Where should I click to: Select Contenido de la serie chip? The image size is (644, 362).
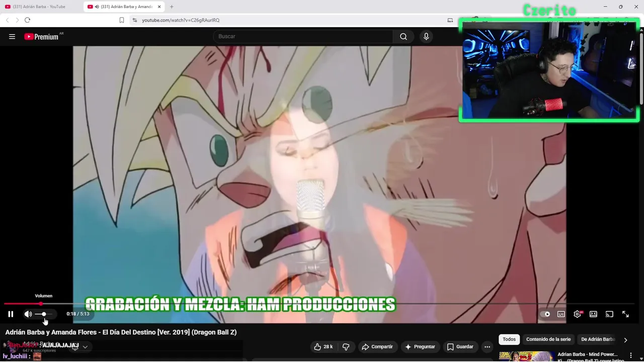coord(548,339)
